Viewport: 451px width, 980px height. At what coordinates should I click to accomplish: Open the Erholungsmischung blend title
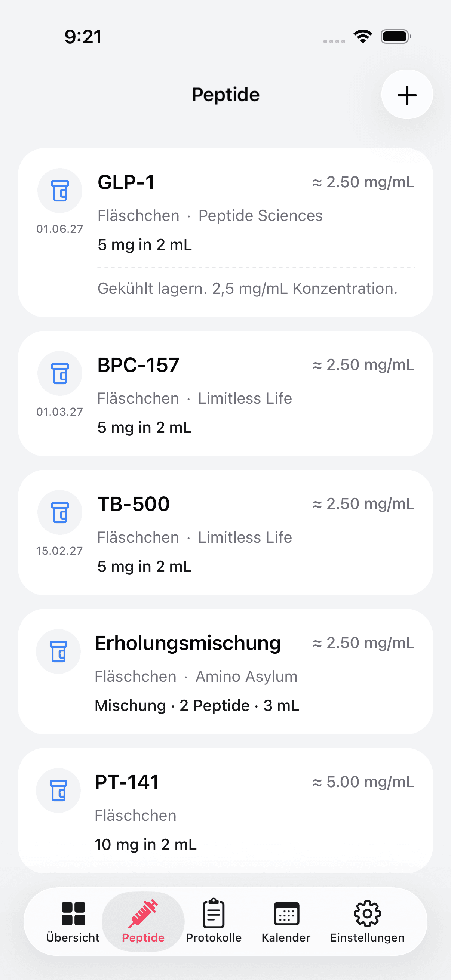[188, 643]
